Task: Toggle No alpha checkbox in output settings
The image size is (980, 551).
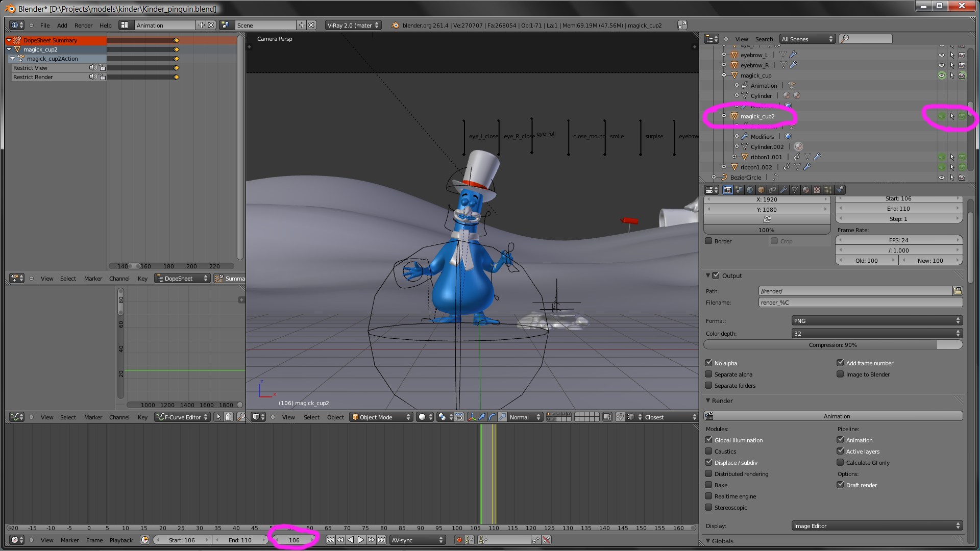Action: [709, 363]
